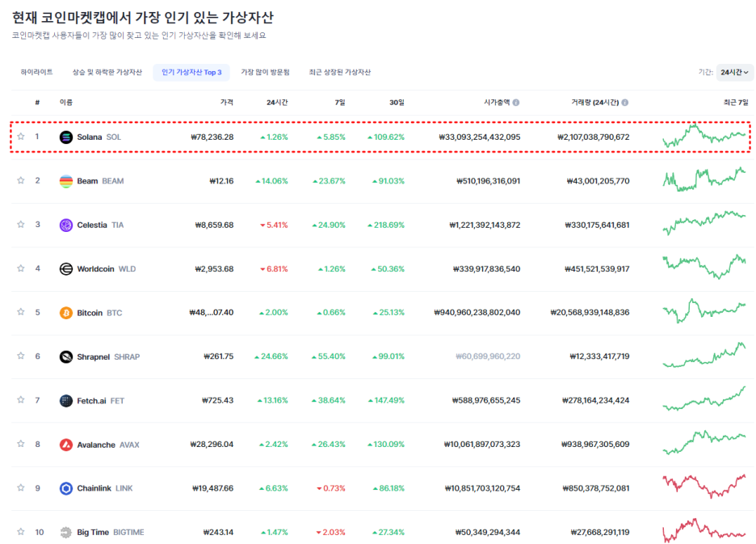Click Bitcoin market cap ₩940,960,238,802,040
Image resolution: width=756 pixels, height=544 pixels.
click(477, 313)
